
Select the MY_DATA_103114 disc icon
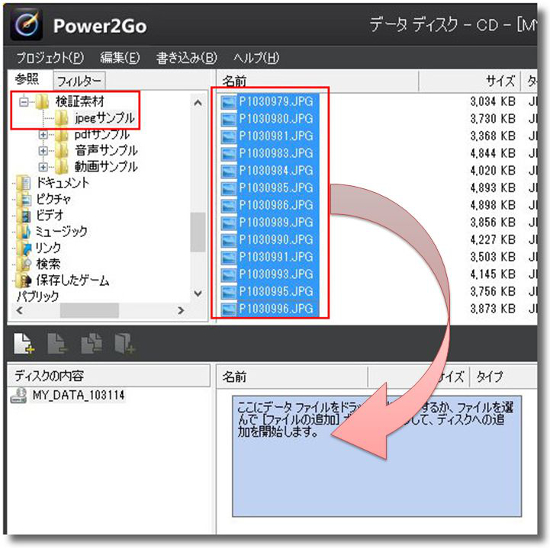pos(19,395)
